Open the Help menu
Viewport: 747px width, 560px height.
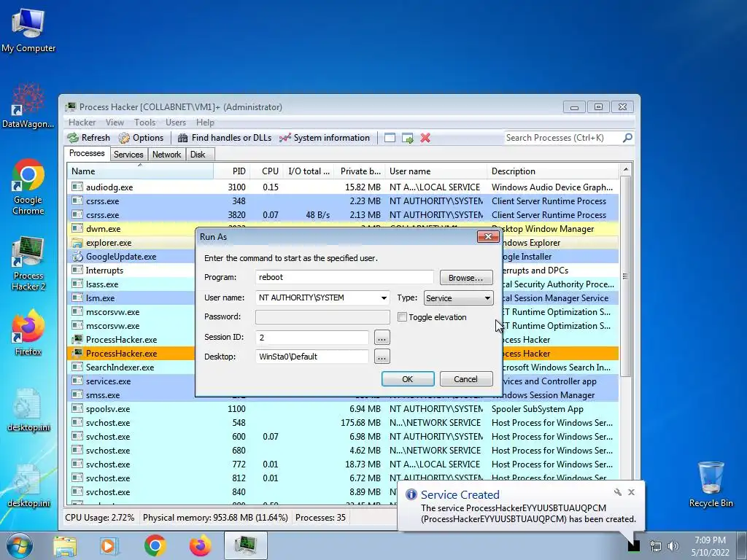click(x=205, y=122)
